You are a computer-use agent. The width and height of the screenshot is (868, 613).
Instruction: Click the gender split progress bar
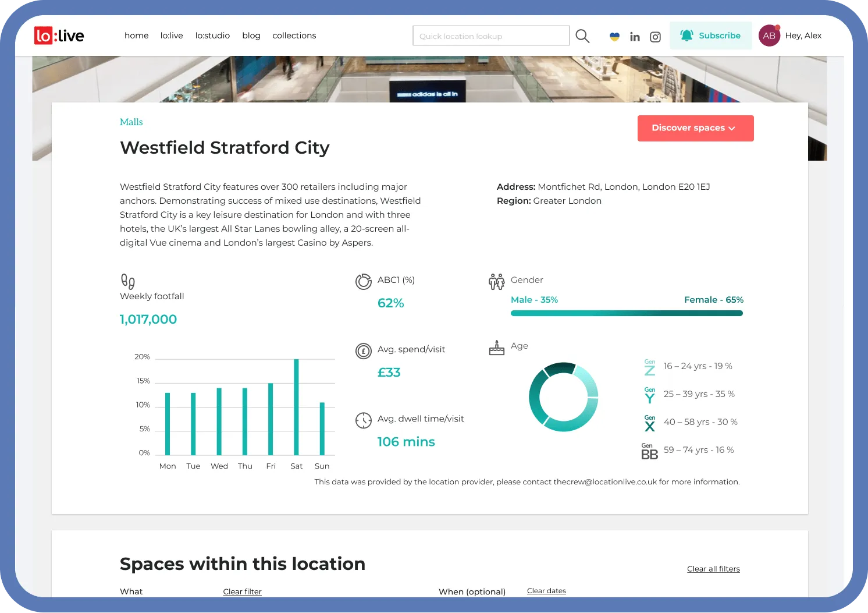coord(627,313)
